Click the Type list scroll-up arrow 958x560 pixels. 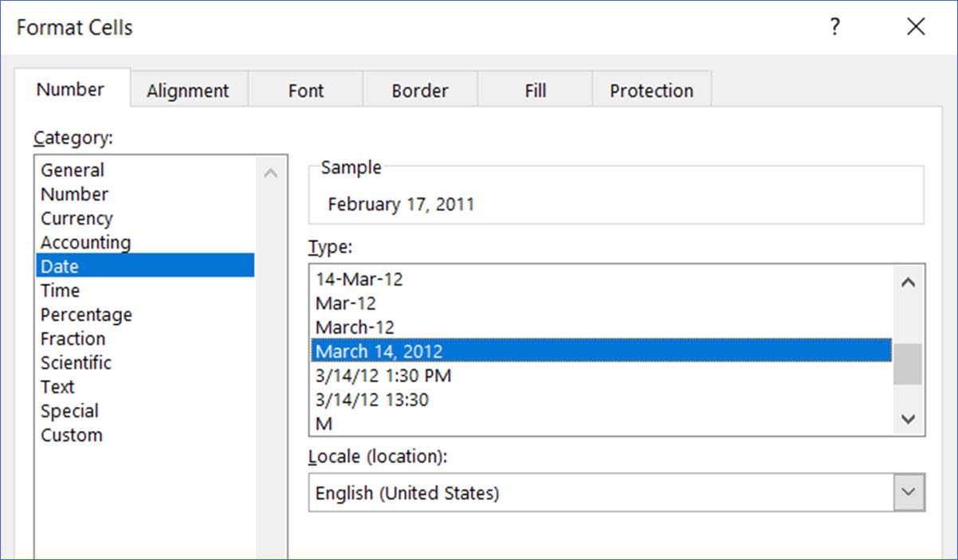[x=907, y=281]
